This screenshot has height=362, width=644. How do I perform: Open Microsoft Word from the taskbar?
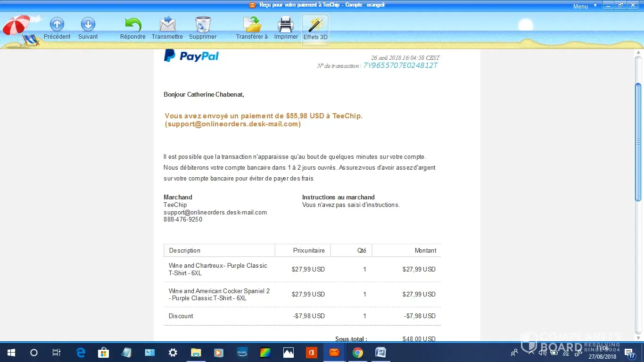380,353
